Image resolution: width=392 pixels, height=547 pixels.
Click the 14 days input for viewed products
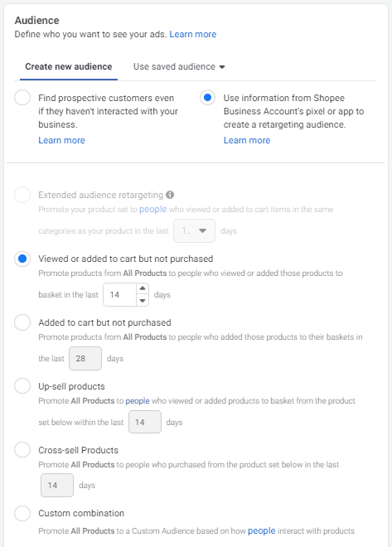coord(119,295)
